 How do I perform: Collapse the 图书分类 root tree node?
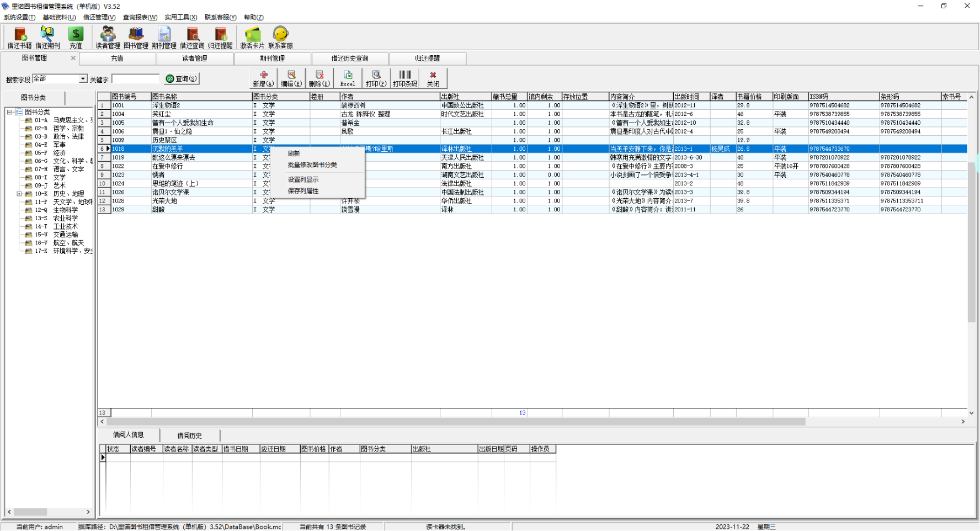pos(9,112)
